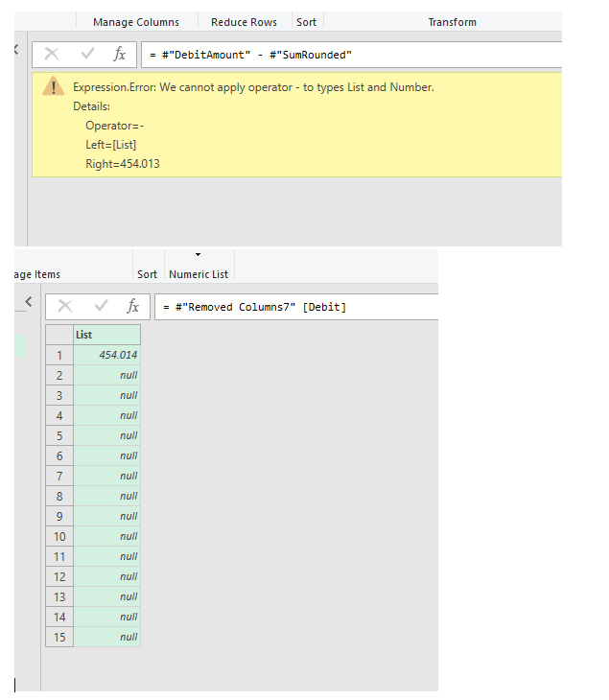Cancel edit in lower formula bar
Viewport: 609px width, 700px height.
pyautogui.click(x=65, y=306)
